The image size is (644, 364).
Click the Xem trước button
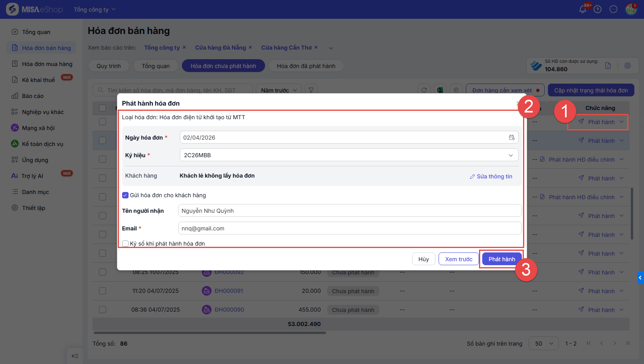459,259
